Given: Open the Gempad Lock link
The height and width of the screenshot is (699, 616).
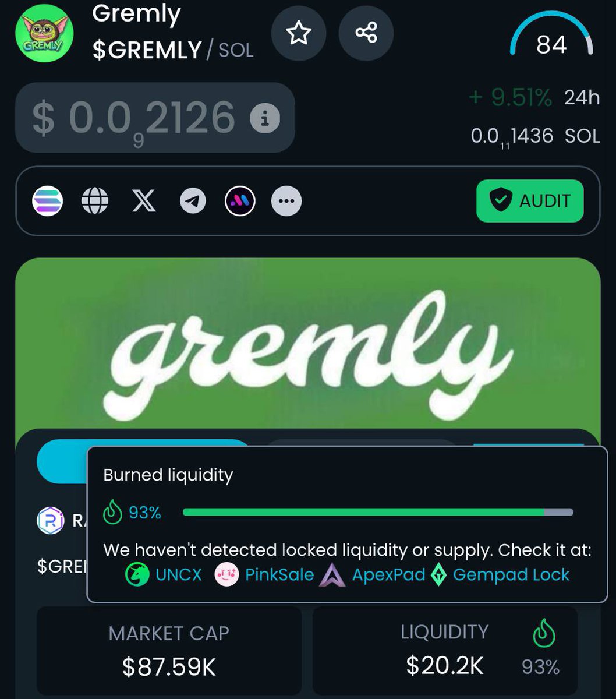Looking at the screenshot, I should point(500,575).
